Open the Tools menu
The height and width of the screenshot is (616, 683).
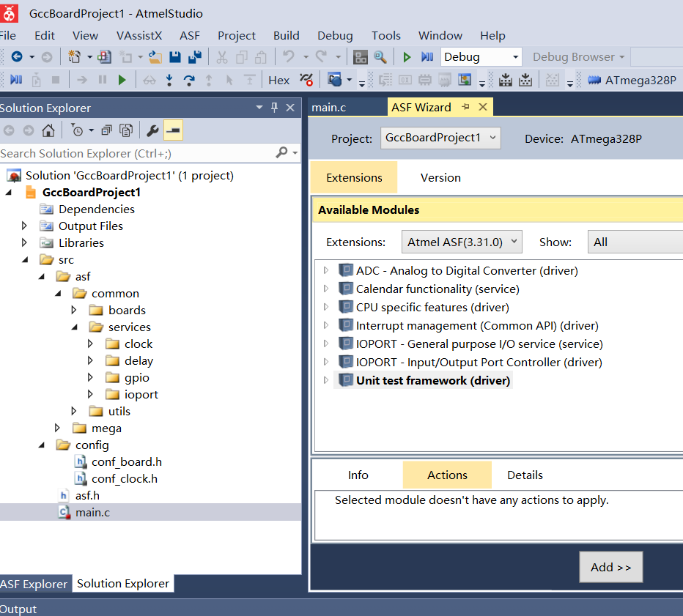tap(386, 35)
